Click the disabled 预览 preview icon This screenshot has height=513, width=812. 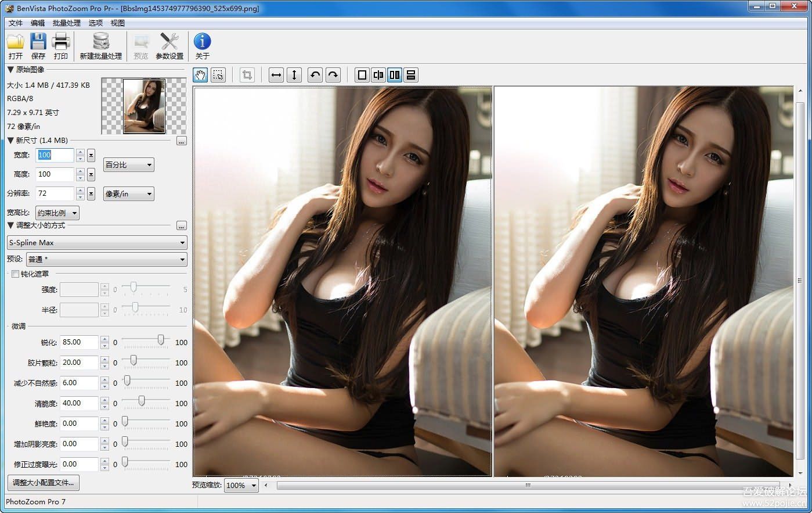(141, 46)
